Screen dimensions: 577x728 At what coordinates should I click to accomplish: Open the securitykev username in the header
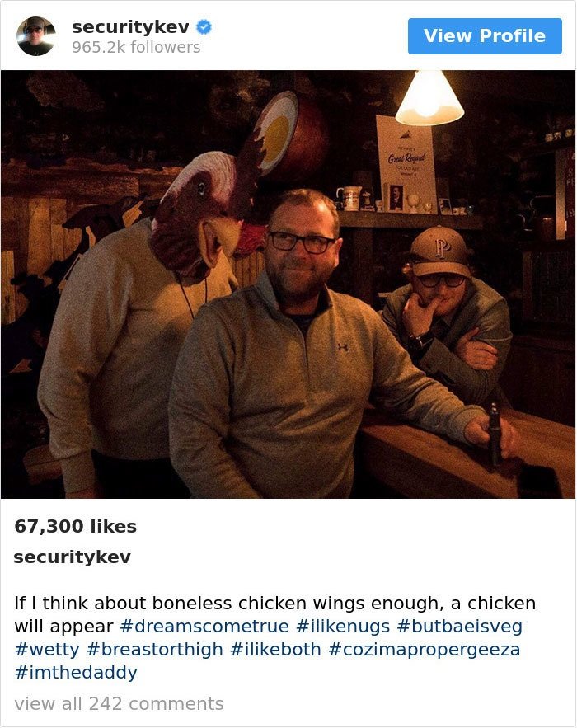point(130,27)
